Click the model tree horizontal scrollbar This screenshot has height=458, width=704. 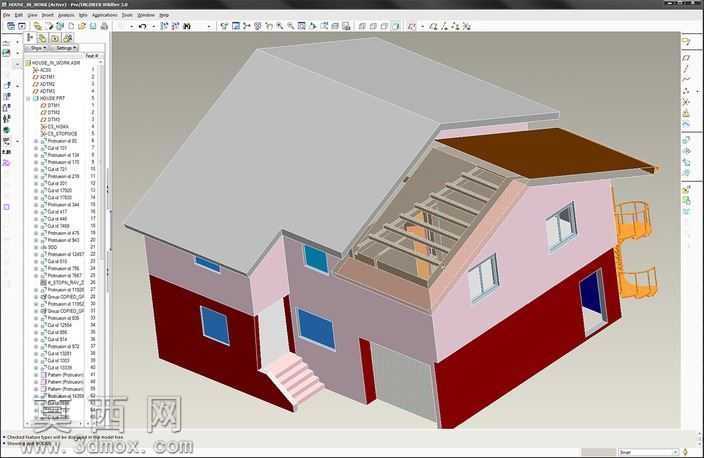pyautogui.click(x=54, y=423)
